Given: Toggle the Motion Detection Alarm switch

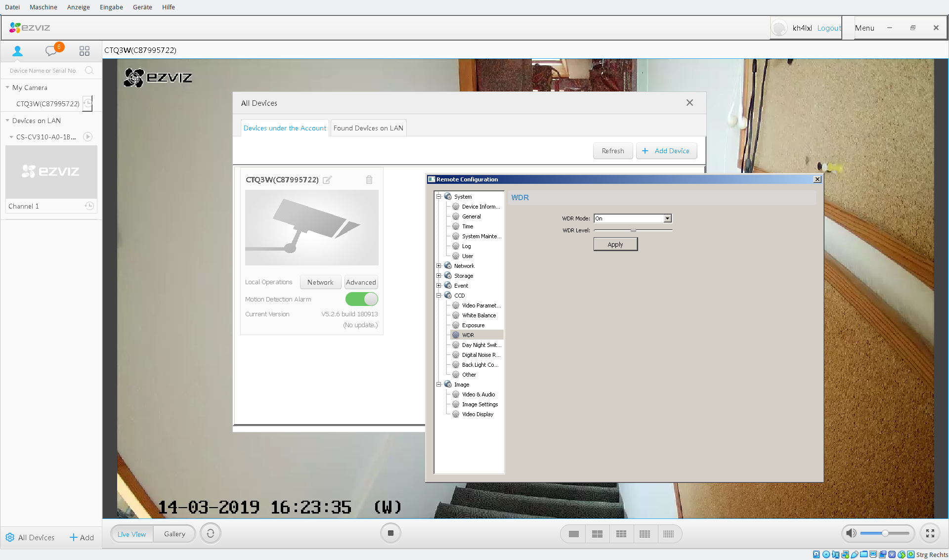Looking at the screenshot, I should pos(361,299).
